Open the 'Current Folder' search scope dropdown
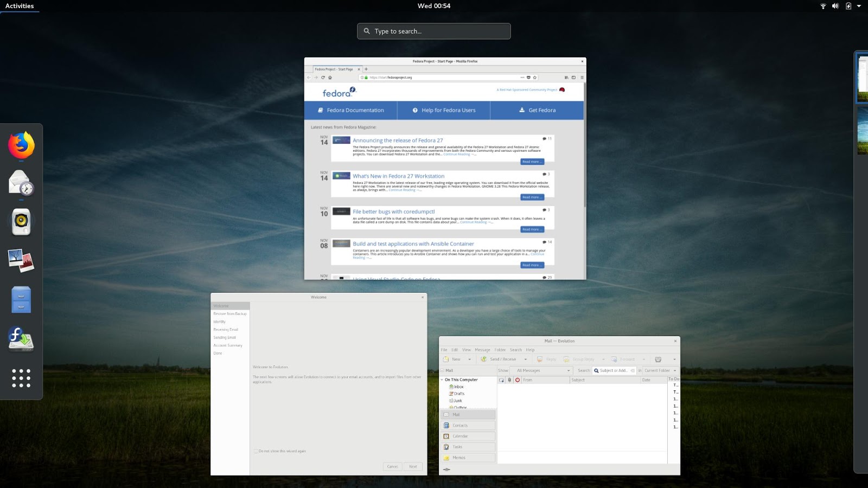868x488 pixels. point(659,370)
